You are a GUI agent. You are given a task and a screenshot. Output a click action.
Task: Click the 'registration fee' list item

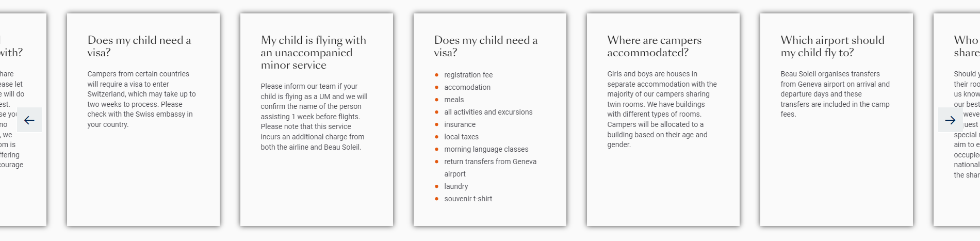click(468, 75)
